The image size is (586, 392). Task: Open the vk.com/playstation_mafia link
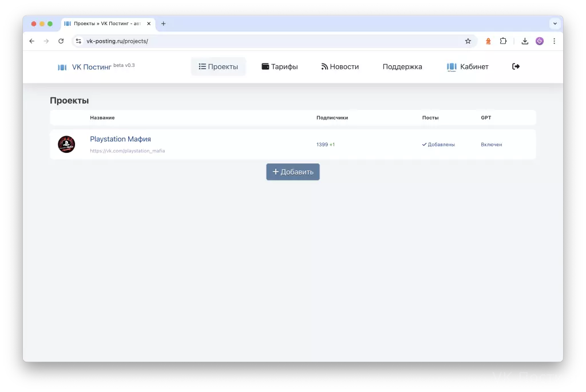(x=128, y=151)
